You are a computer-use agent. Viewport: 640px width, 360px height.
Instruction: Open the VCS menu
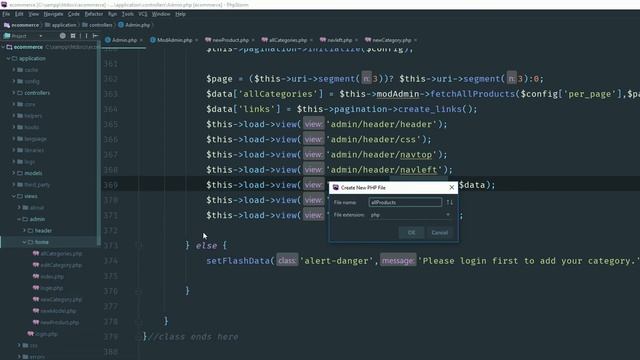pos(142,14)
